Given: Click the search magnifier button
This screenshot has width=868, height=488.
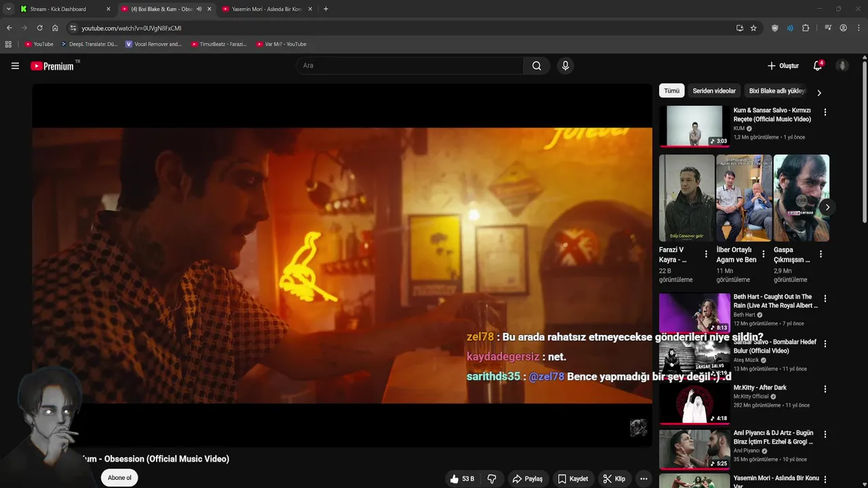Looking at the screenshot, I should 536,66.
